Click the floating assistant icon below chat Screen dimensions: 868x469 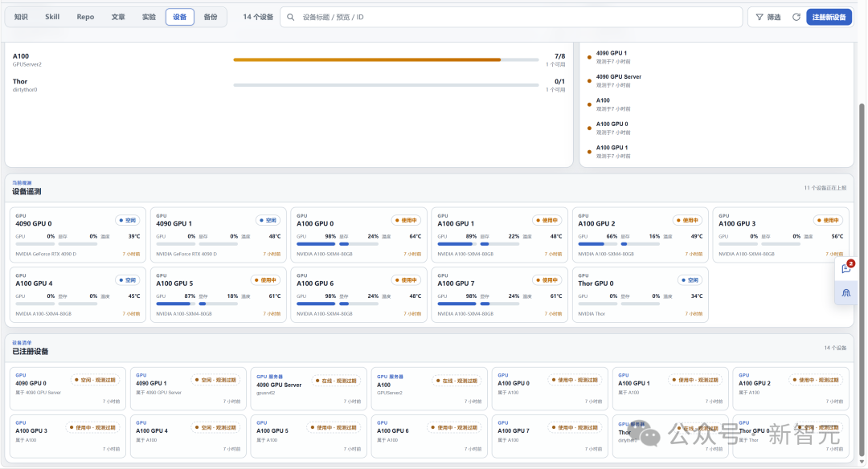[846, 293]
